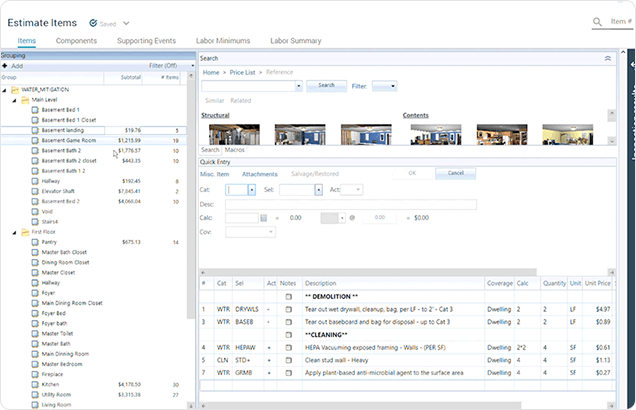Screen dimensions: 636x410
Task: Collapse the First Floor tree group
Action: coord(14,232)
